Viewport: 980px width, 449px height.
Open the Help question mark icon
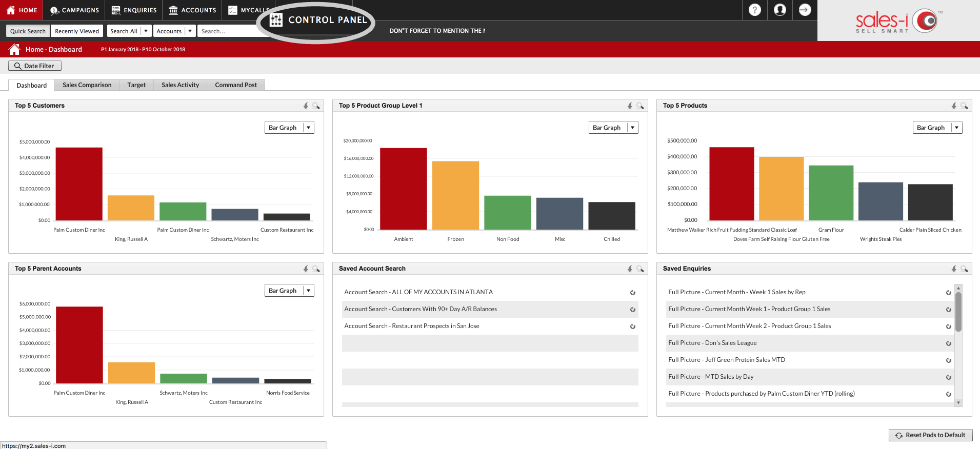tap(755, 10)
